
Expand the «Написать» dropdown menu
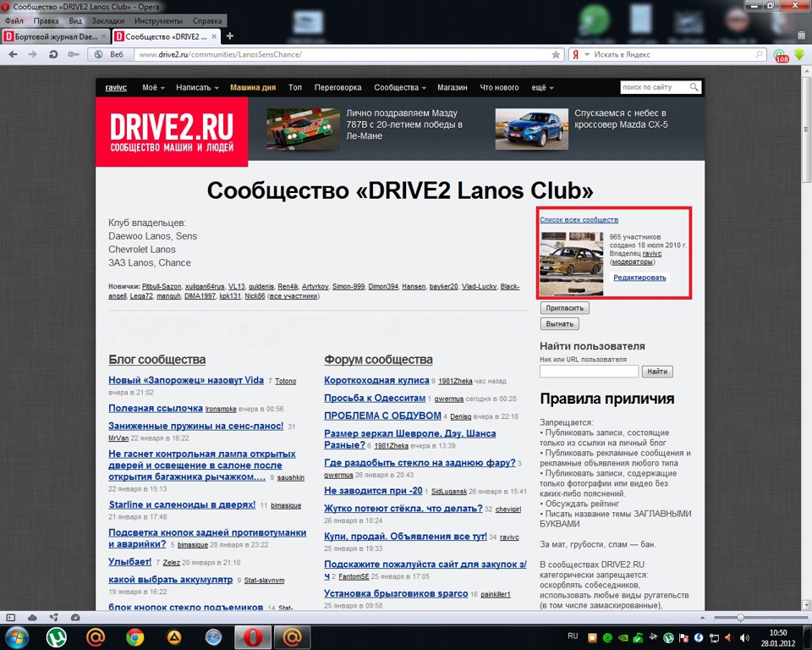tap(197, 88)
